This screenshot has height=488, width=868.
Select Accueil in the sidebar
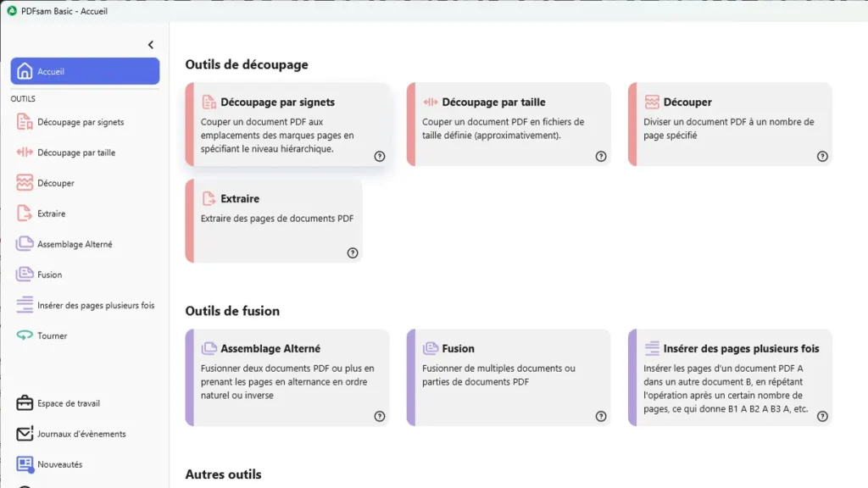85,71
